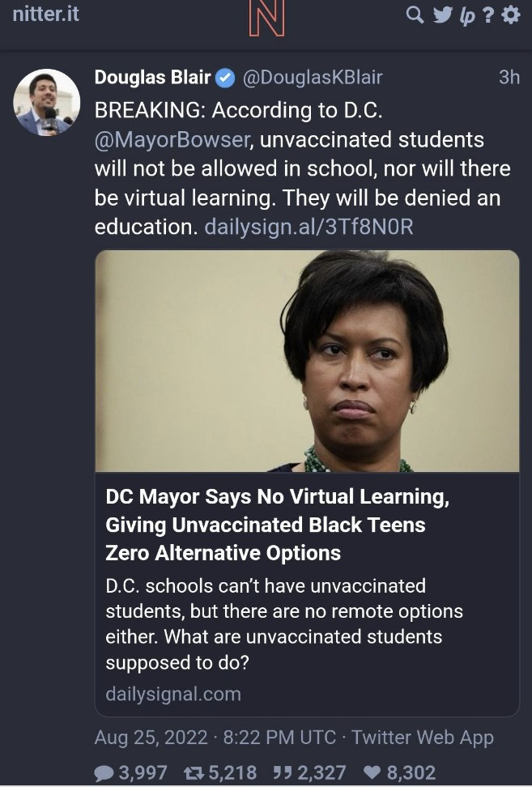
Task: Open the DC Mayor Says No Virtual Learning headline
Action: [278, 525]
